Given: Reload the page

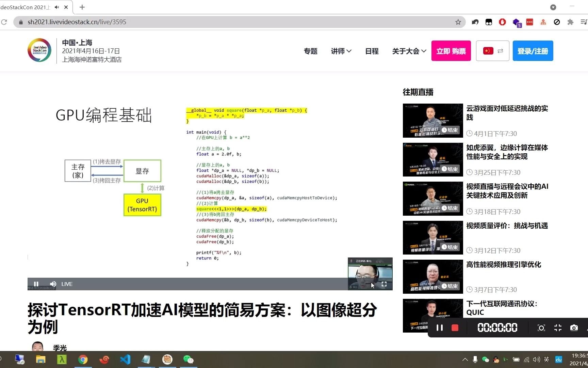Looking at the screenshot, I should 4,22.
